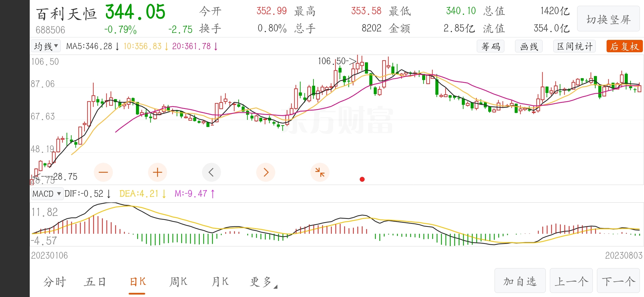The height and width of the screenshot is (297, 644).
Task: Click the 筹码 chip distribution button
Action: coord(490,46)
